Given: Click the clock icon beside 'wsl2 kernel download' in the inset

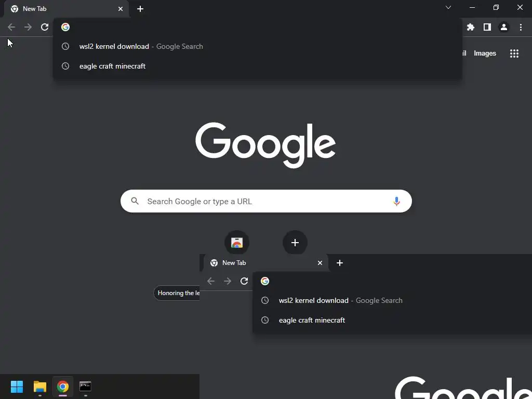Looking at the screenshot, I should coord(265,301).
